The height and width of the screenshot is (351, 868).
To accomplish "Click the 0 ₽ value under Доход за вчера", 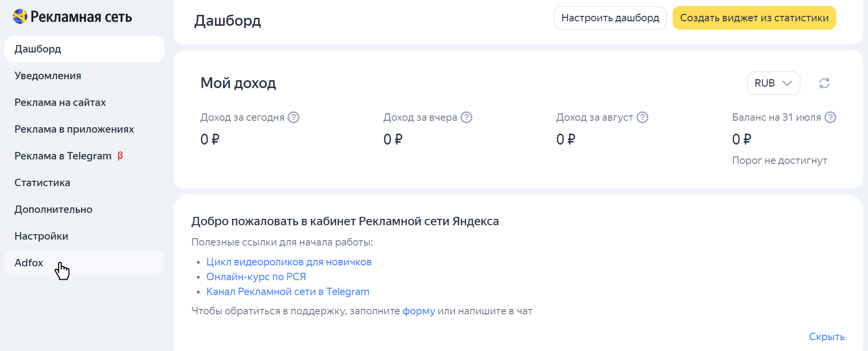I will (x=393, y=140).
